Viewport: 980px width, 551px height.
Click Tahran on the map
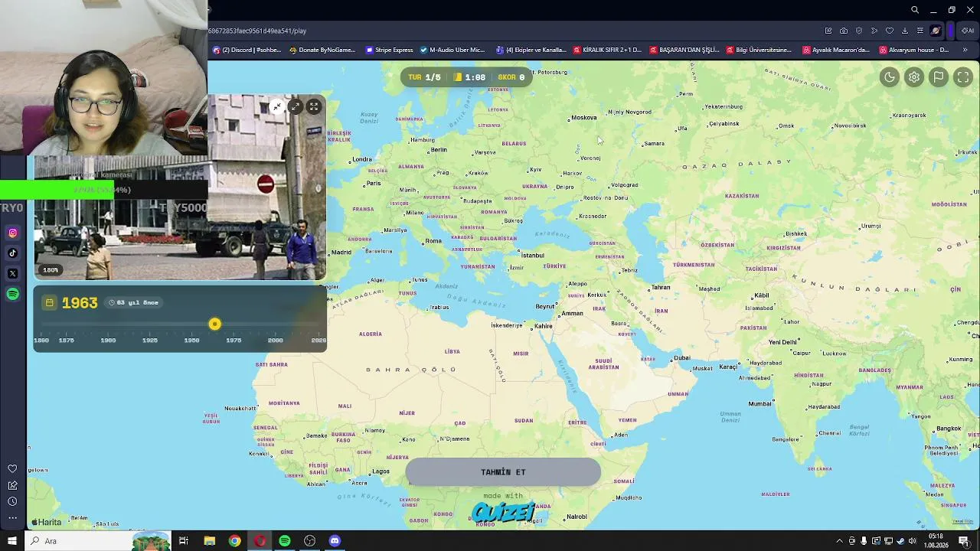point(660,287)
